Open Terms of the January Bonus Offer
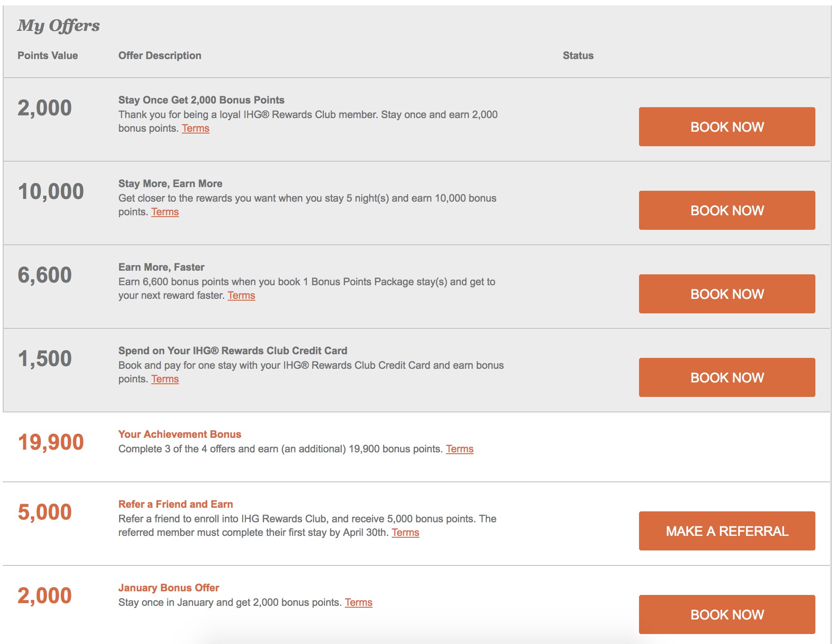The width and height of the screenshot is (839, 644). 358,603
